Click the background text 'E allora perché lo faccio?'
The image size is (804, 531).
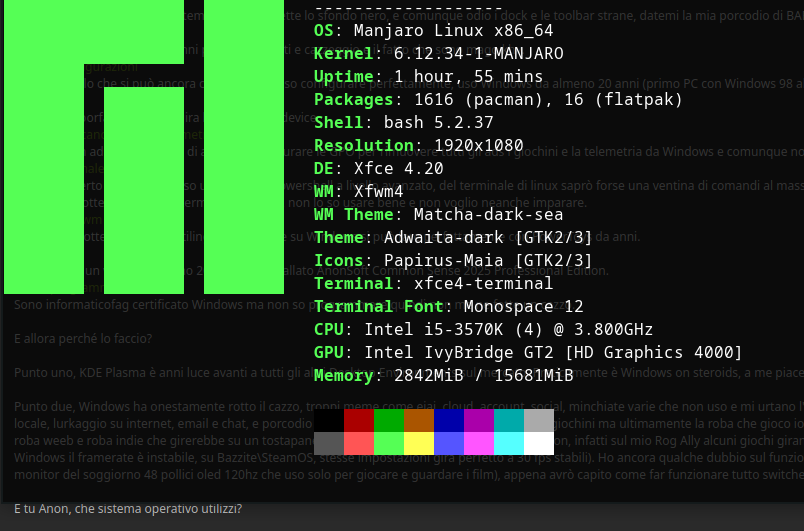click(x=83, y=339)
